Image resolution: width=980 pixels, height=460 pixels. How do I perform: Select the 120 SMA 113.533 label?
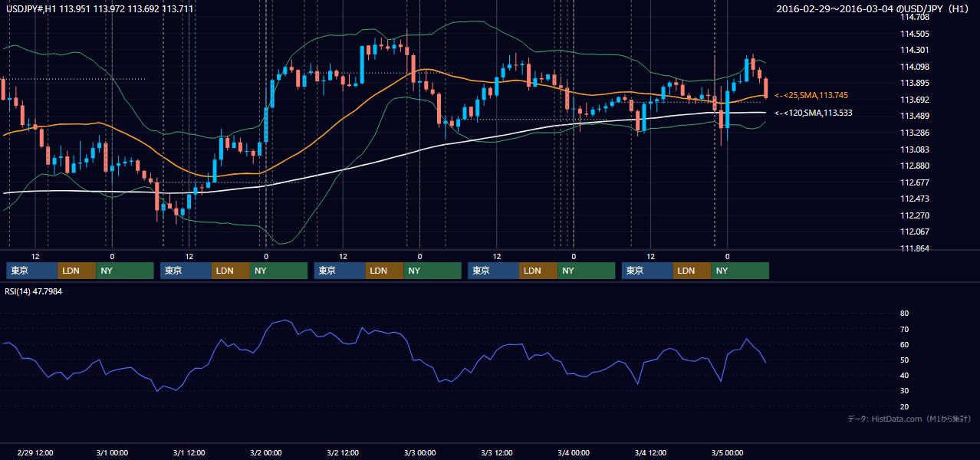point(814,113)
